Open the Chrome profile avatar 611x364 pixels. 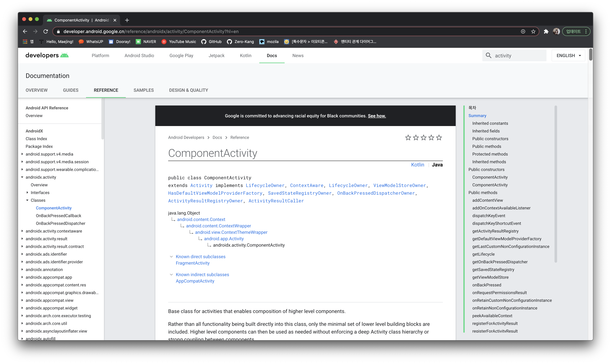[x=556, y=31]
